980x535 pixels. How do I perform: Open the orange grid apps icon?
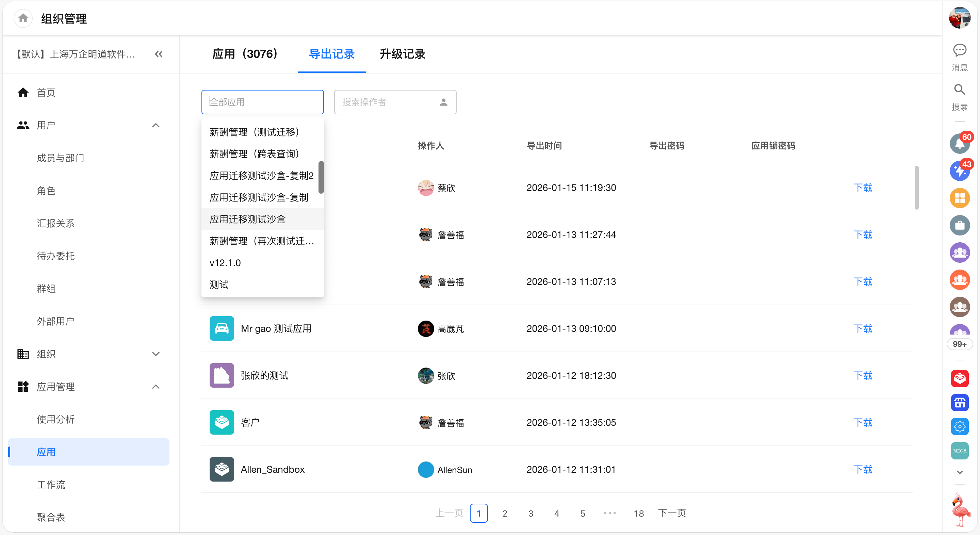tap(959, 198)
